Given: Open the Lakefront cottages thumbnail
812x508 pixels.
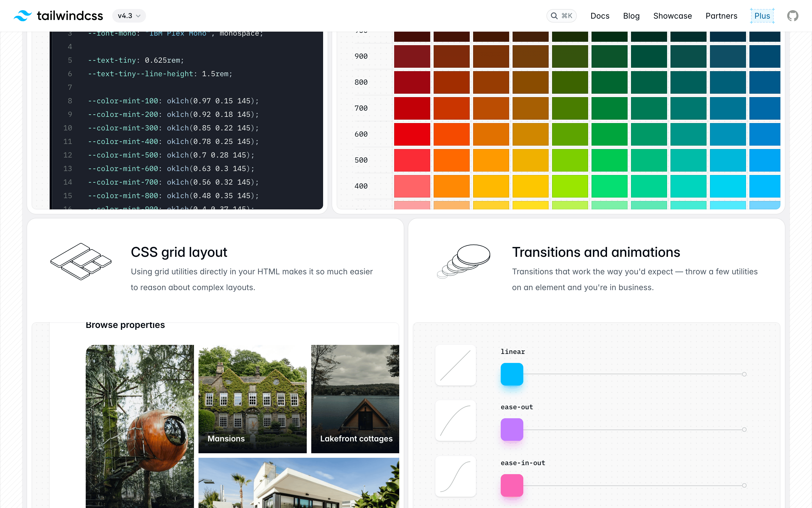Looking at the screenshot, I should click(355, 399).
